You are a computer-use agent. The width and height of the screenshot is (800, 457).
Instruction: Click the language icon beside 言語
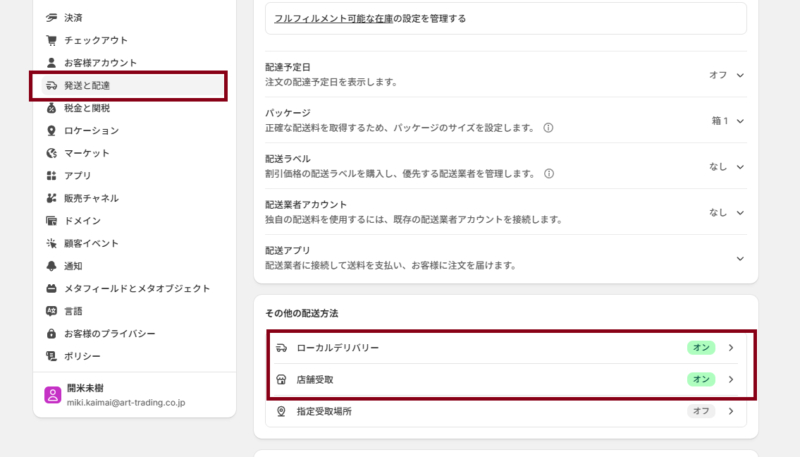[x=52, y=311]
